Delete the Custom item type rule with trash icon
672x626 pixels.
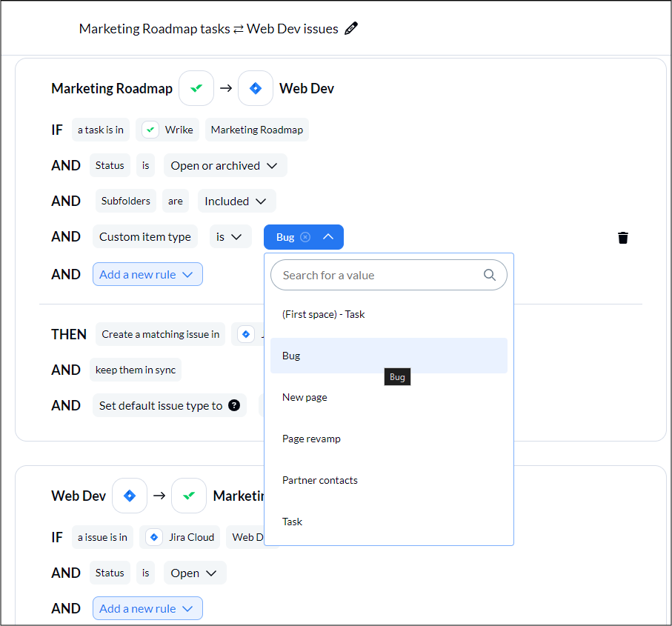(622, 237)
